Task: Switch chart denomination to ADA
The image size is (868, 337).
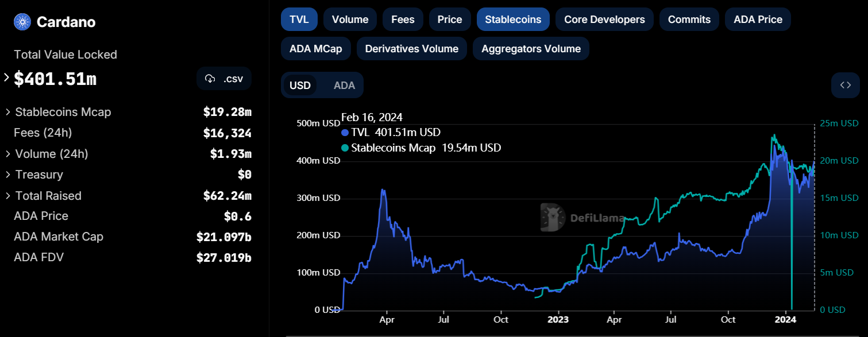Action: pyautogui.click(x=344, y=86)
